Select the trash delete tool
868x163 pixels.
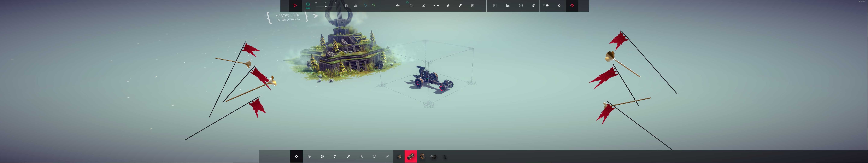472,5
